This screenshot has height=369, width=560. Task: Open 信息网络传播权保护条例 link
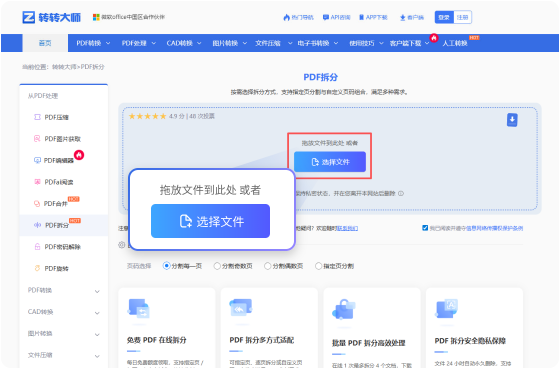(x=495, y=228)
